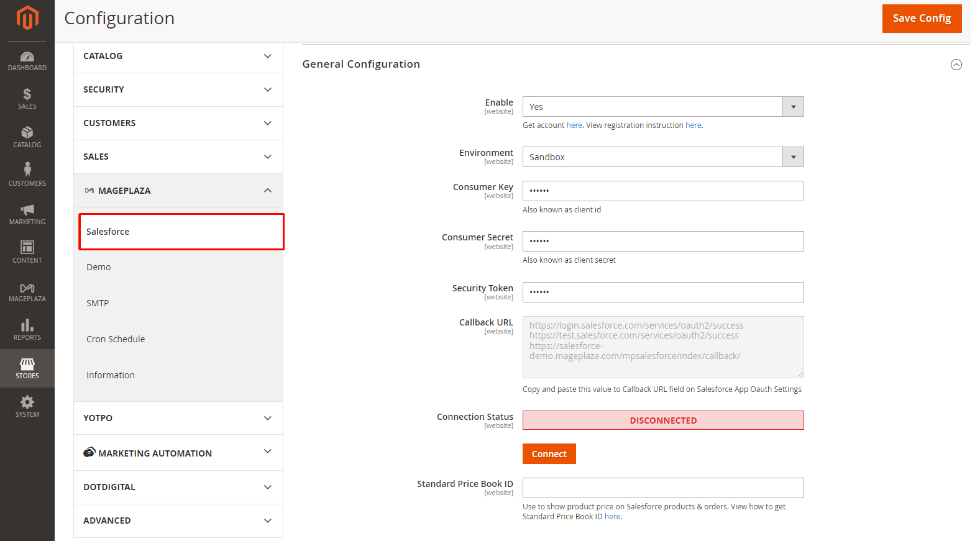The width and height of the screenshot is (980, 541).
Task: Select the Cron Schedule settings item
Action: click(116, 339)
